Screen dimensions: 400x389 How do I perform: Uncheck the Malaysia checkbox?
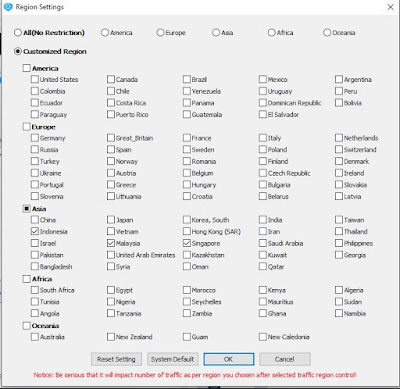click(111, 243)
